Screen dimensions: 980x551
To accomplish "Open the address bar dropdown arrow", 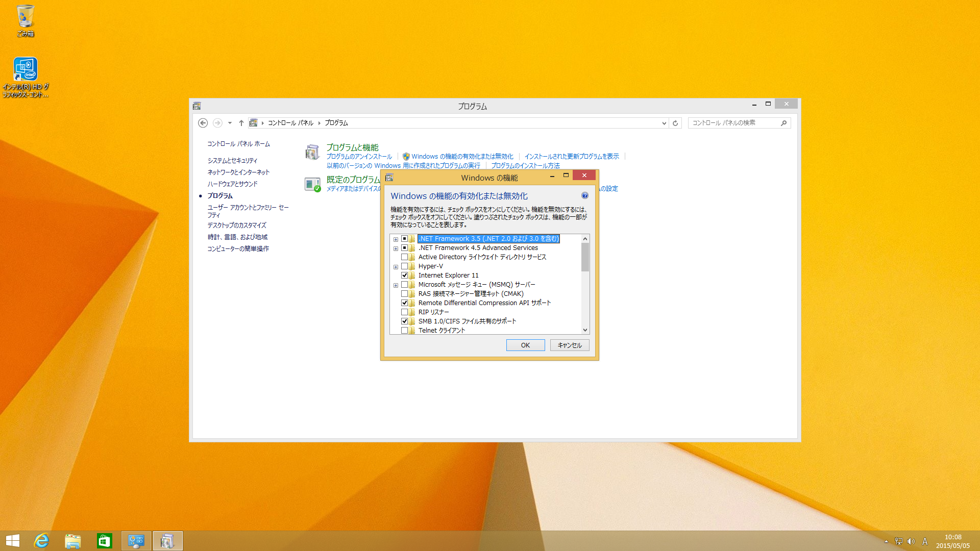I will pyautogui.click(x=664, y=123).
